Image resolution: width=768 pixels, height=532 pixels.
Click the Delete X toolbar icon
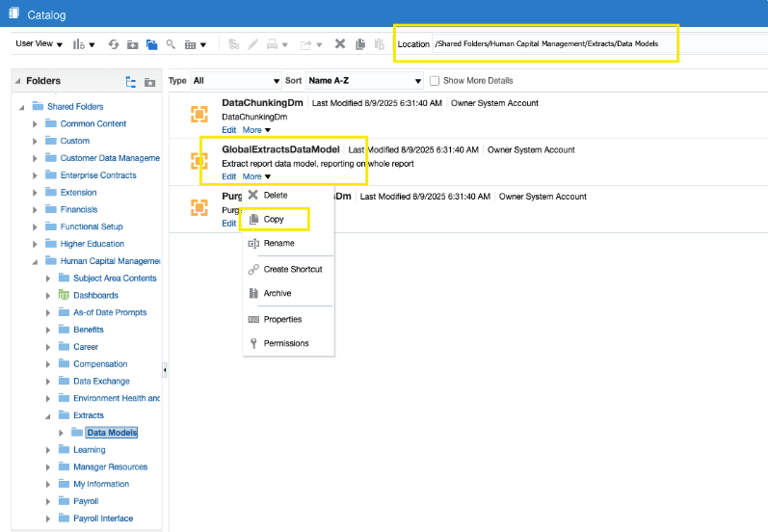tap(340, 44)
